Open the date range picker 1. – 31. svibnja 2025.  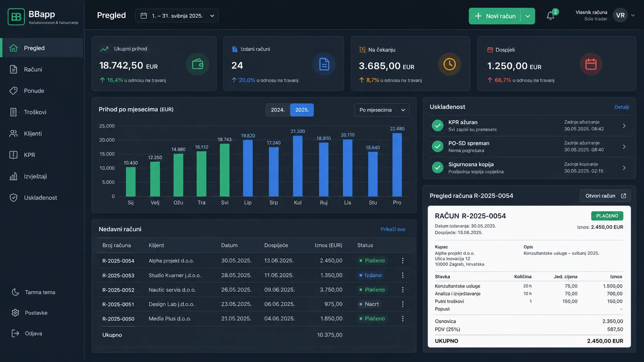(177, 16)
